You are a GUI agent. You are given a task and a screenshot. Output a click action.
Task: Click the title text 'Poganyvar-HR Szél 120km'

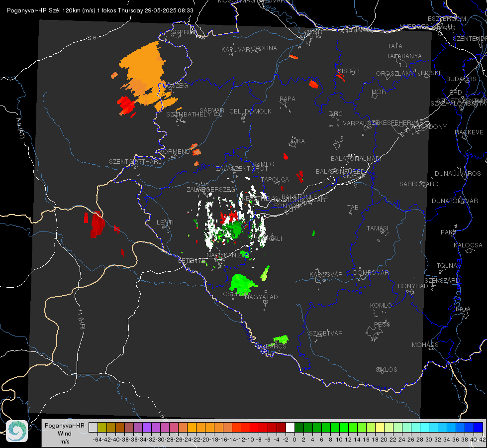(x=43, y=10)
